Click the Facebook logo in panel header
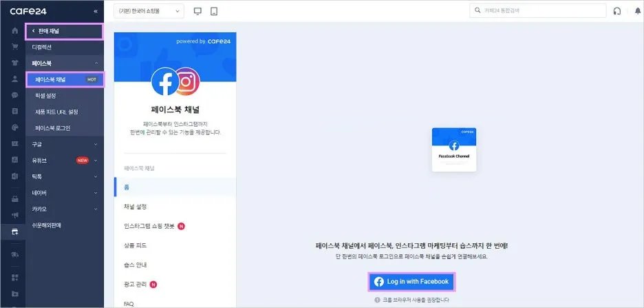Image resolution: width=644 pixels, height=308 pixels. click(164, 81)
